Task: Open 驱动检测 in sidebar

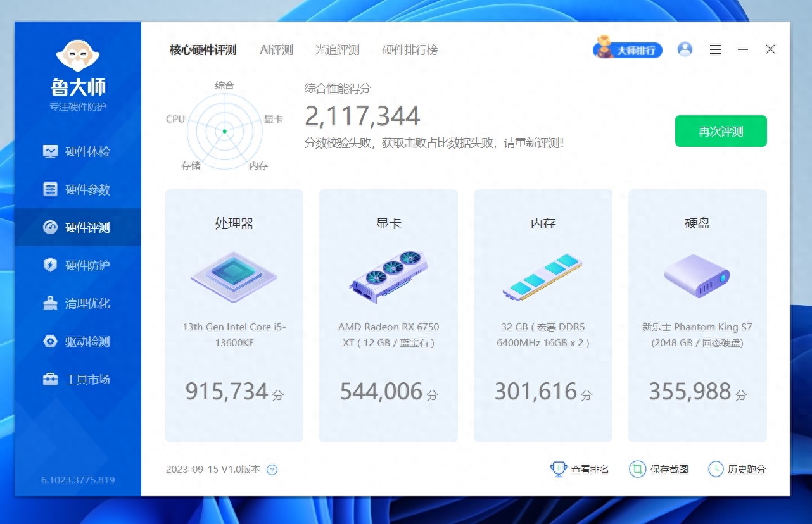Action: (x=77, y=341)
